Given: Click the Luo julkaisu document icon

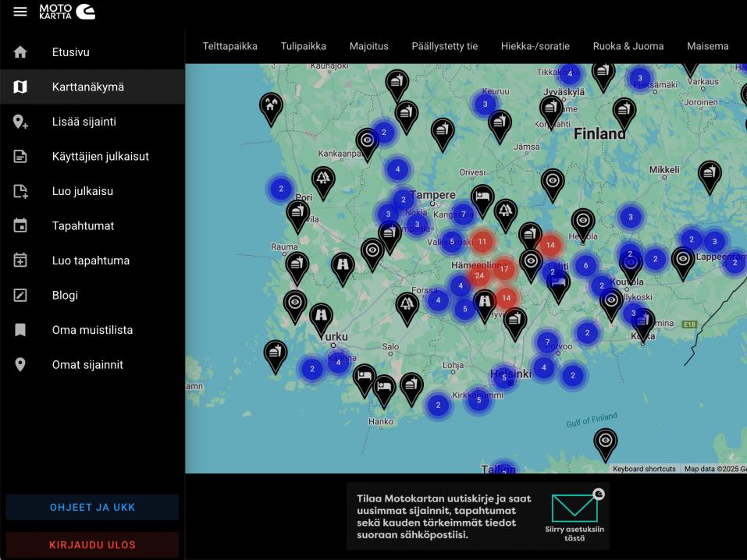Looking at the screenshot, I should [x=20, y=191].
